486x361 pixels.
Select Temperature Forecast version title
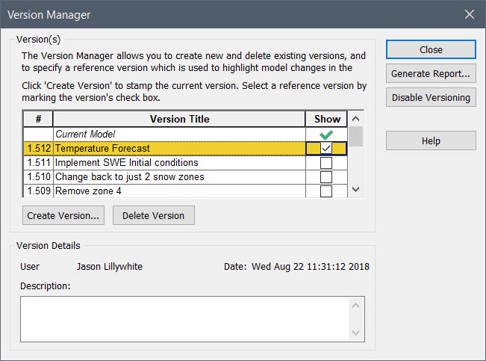[x=179, y=148]
